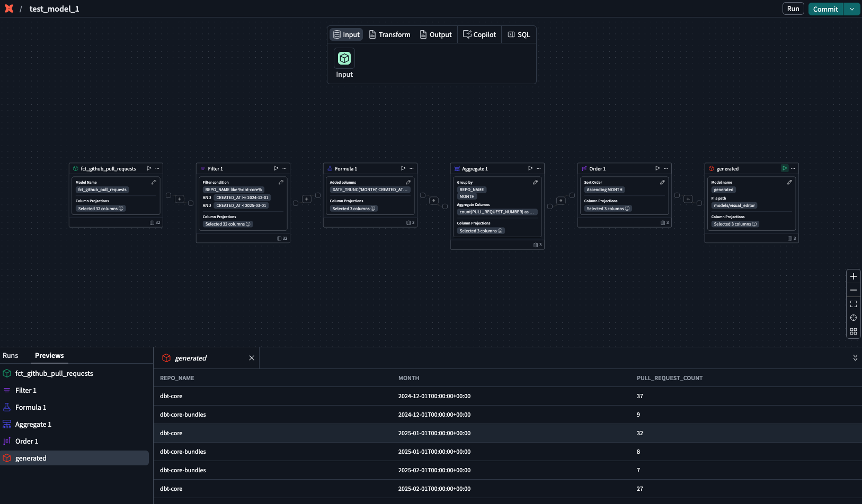Image resolution: width=862 pixels, height=504 pixels.
Task: Edit the Aggregate 1 node with pencil icon
Action: [535, 182]
